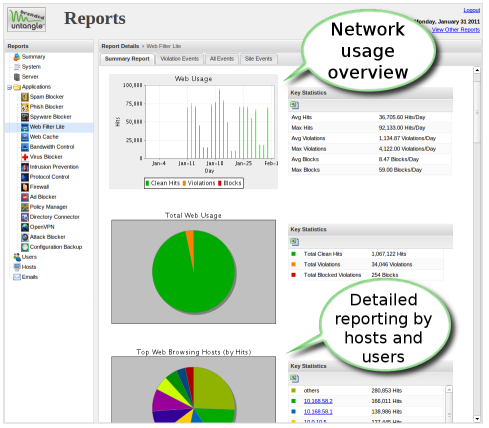
Task: Click the 1,067,122 Hits value
Action: (x=389, y=254)
